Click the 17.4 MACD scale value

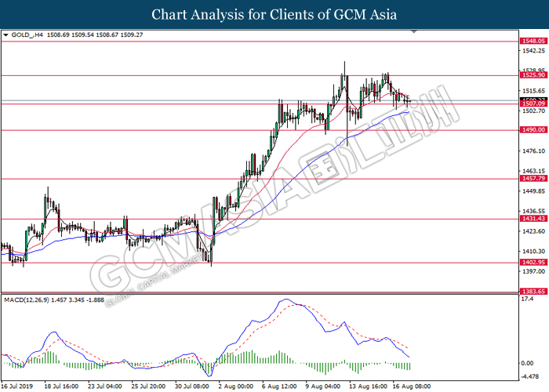point(527,299)
